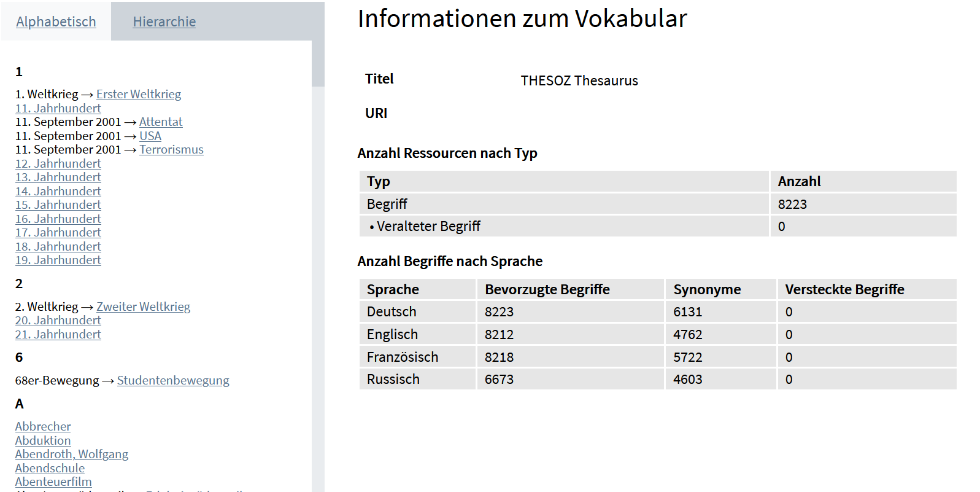The image size is (980, 492).
Task: Switch to the Alphabetisch tab
Action: pyautogui.click(x=56, y=22)
